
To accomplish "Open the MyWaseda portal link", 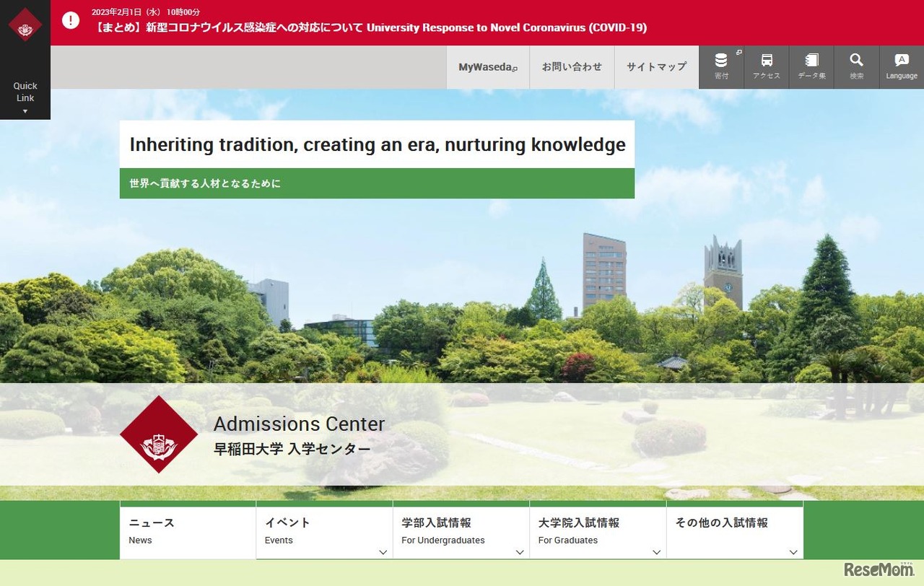I will (487, 66).
